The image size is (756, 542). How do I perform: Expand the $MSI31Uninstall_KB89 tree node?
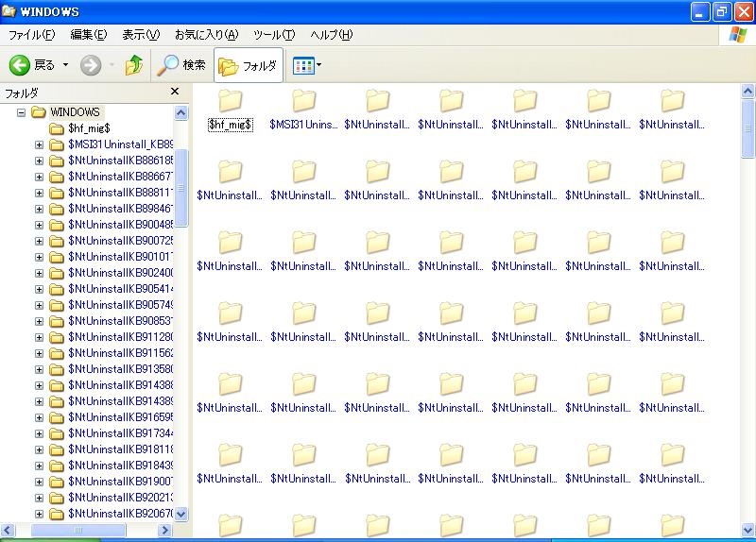pos(39,144)
